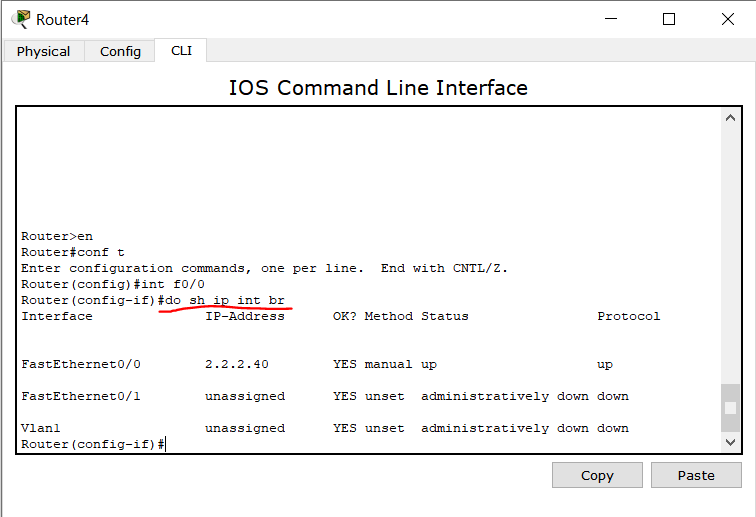Screen dimensions: 756x517
Task: Click the 'Enter configuration commands' message line
Action: (x=264, y=268)
